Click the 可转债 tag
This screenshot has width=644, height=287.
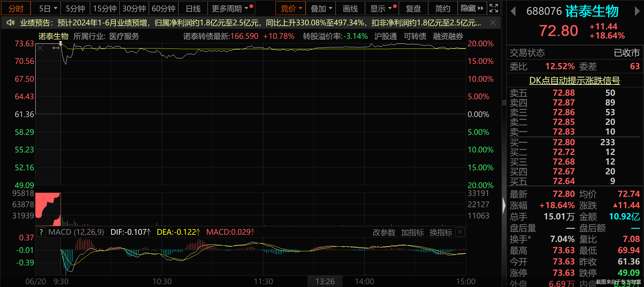[415, 36]
